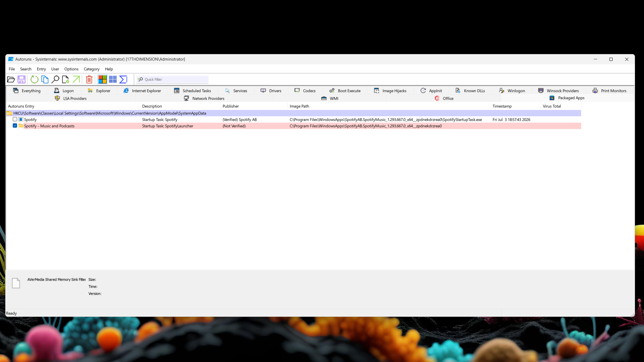Switch to the Explorer tab
This screenshot has width=644, height=362.
click(99, 91)
